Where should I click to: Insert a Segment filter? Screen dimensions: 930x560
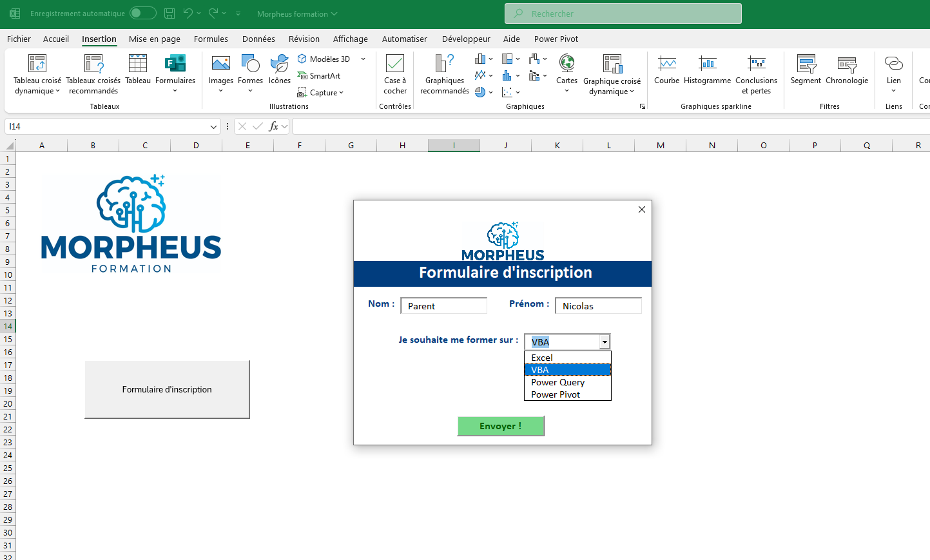point(806,71)
